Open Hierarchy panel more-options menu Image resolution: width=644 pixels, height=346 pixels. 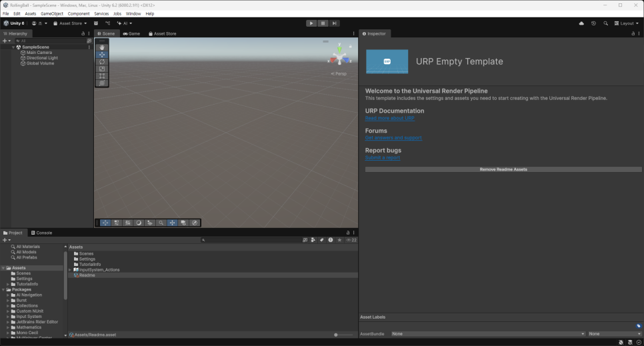point(89,34)
